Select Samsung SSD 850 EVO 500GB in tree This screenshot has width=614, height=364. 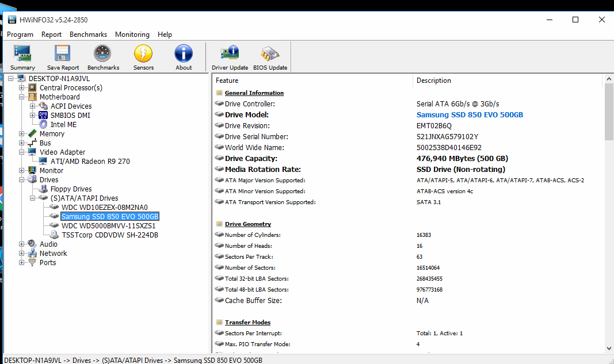point(110,216)
